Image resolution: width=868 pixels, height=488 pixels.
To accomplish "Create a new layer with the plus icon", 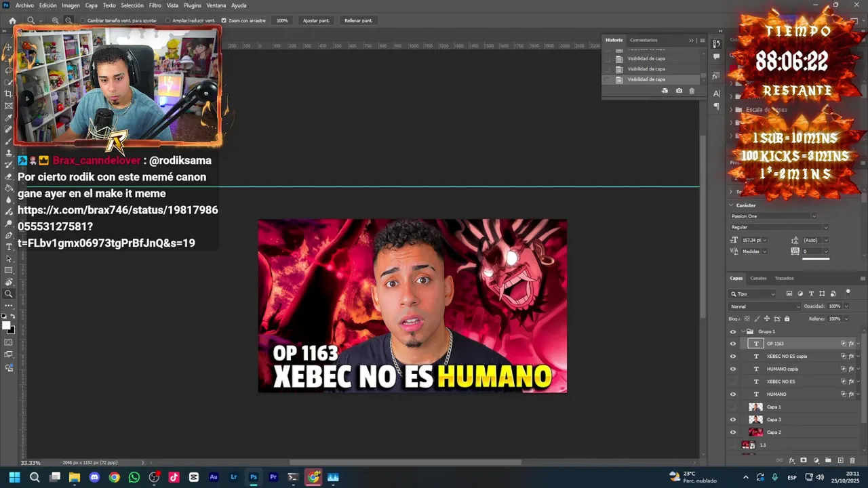I will tap(840, 460).
